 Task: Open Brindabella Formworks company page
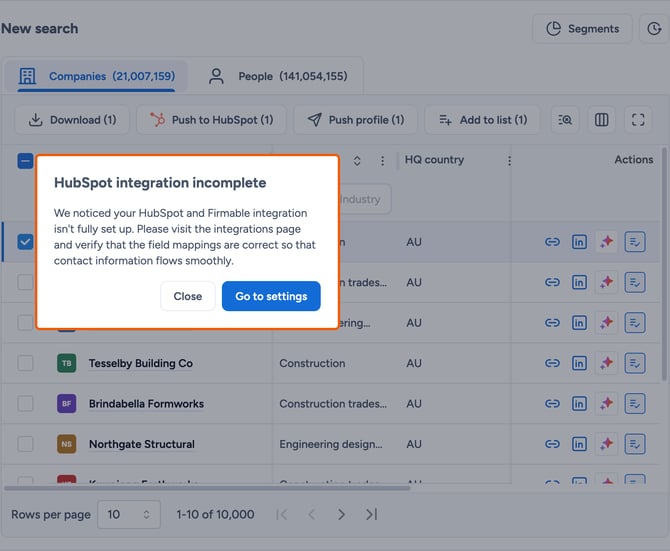[146, 403]
